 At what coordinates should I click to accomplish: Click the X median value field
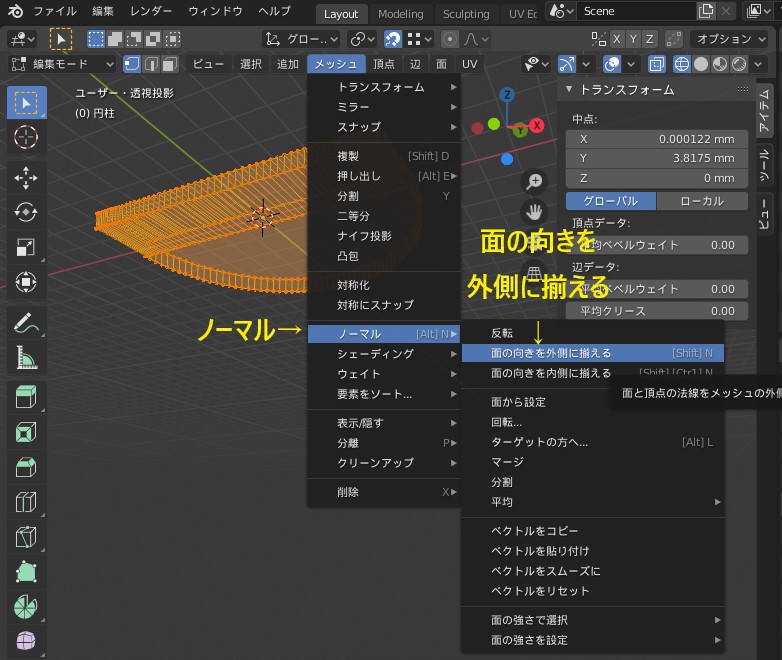657,139
